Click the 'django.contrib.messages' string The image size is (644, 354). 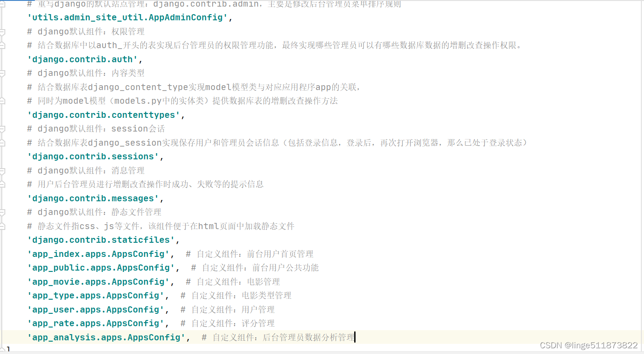(93, 198)
